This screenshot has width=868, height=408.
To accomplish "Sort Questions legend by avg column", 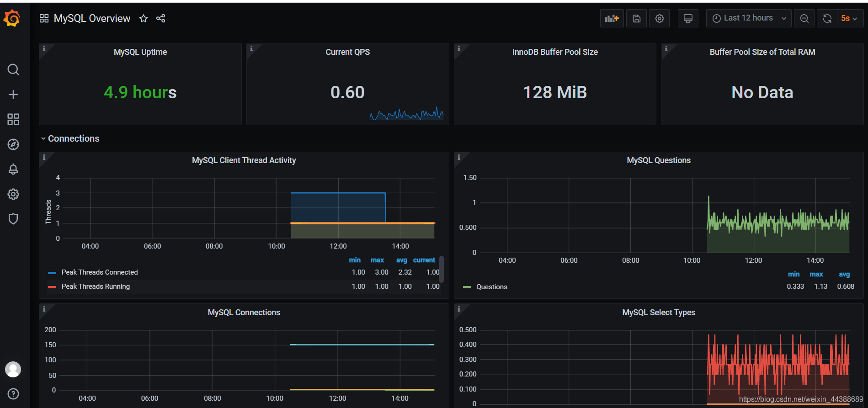I will coord(844,274).
